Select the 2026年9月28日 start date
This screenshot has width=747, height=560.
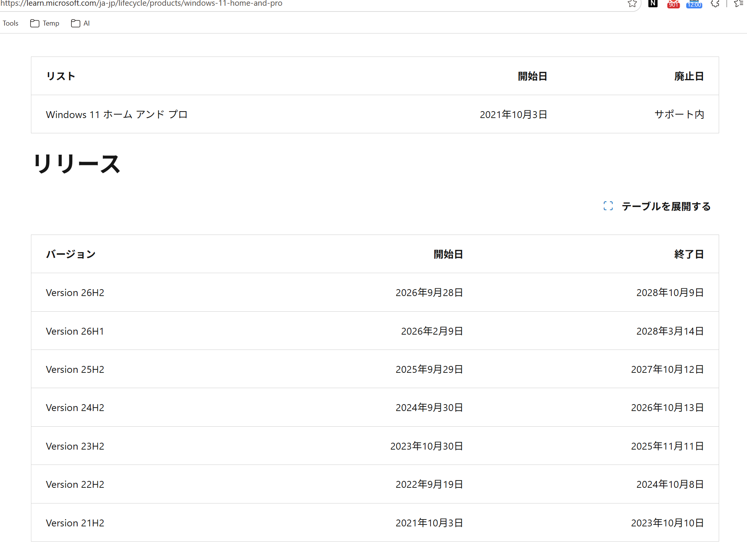pos(429,293)
